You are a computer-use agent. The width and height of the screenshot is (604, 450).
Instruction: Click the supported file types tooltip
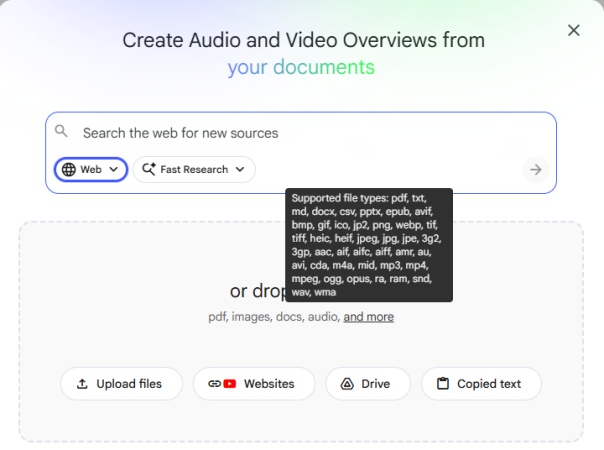(369, 244)
